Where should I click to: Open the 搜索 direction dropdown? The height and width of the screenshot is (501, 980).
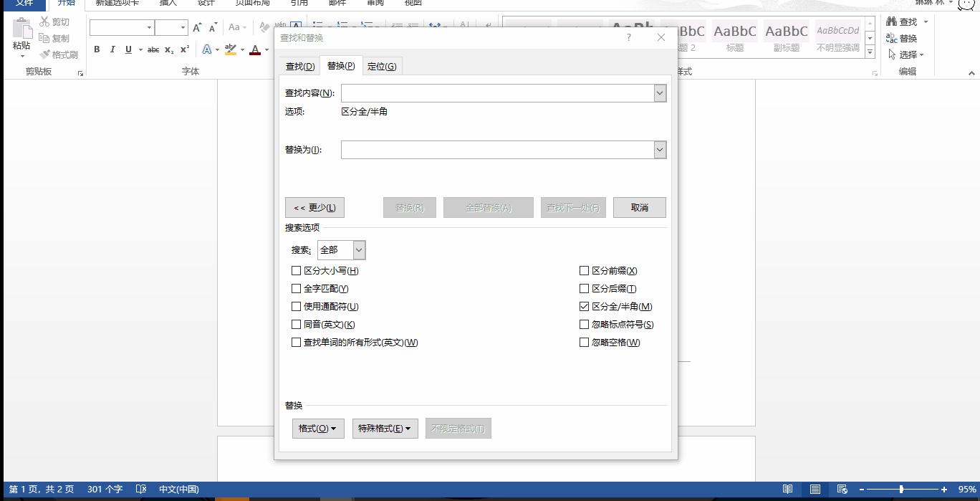click(x=358, y=249)
